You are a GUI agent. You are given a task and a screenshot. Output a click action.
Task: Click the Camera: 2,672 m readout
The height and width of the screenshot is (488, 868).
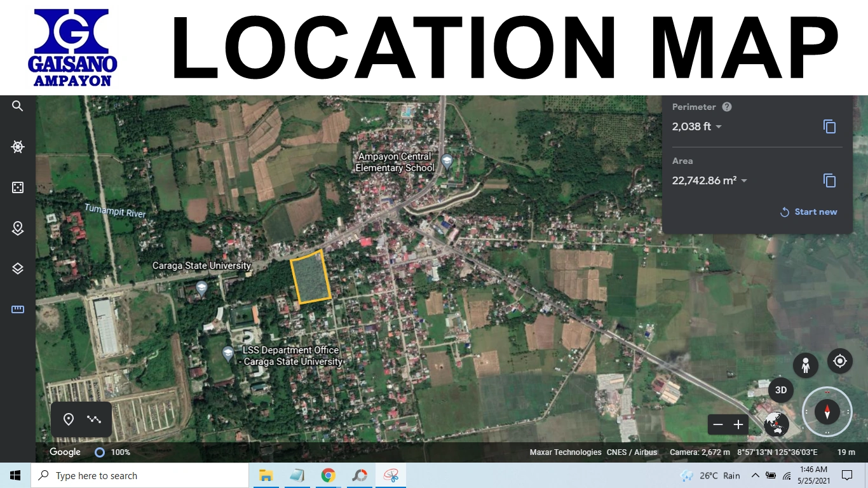click(x=700, y=452)
